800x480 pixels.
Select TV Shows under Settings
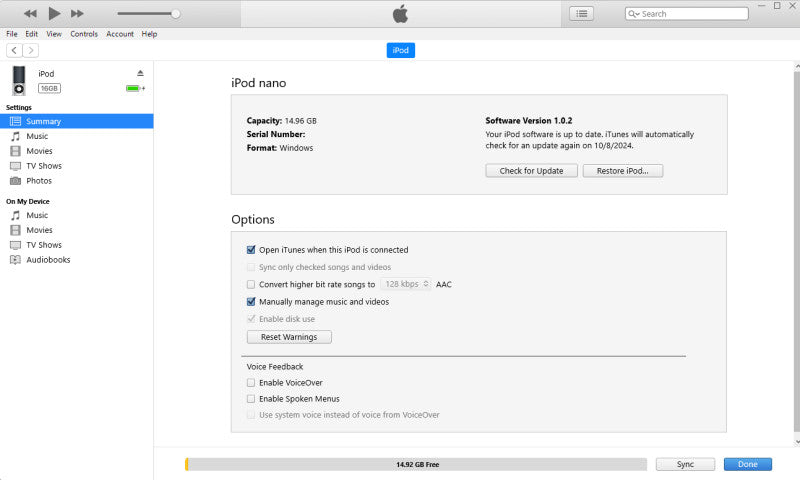pos(77,166)
